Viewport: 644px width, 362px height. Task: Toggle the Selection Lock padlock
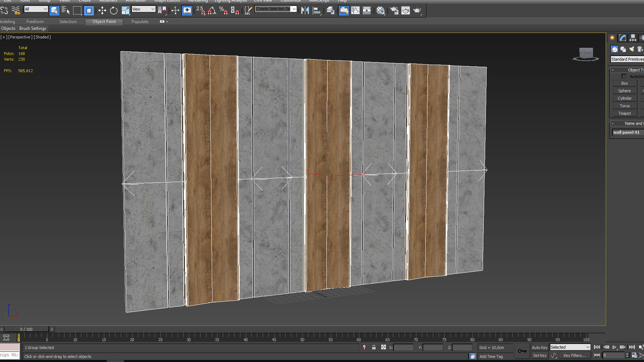tap(374, 348)
